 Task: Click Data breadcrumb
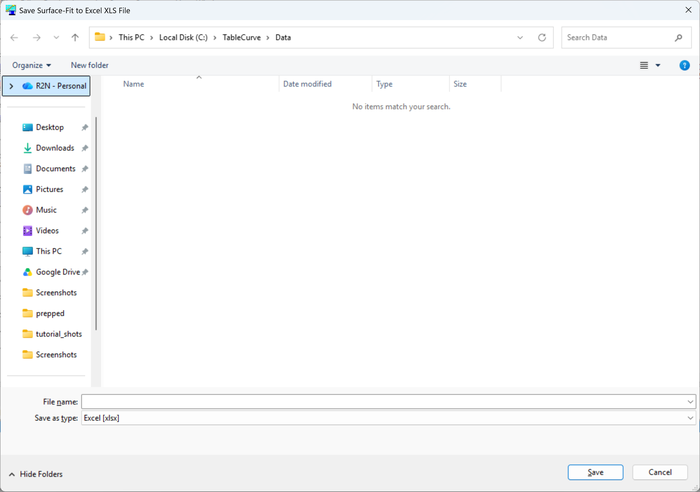pyautogui.click(x=283, y=38)
